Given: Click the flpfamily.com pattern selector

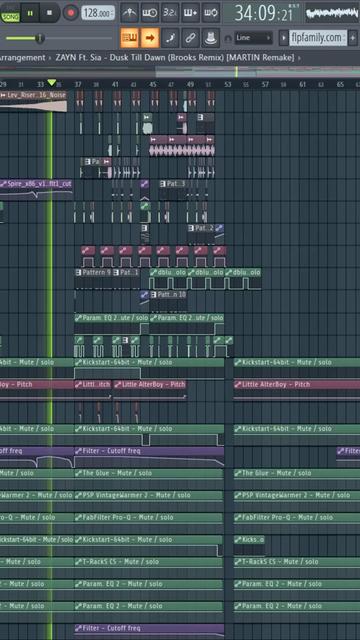Looking at the screenshot, I should click(318, 38).
